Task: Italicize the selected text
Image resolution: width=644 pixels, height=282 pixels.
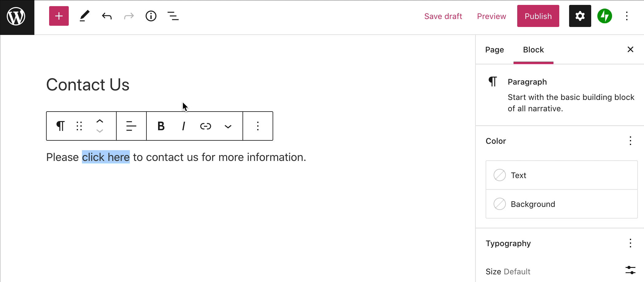Action: 183,126
